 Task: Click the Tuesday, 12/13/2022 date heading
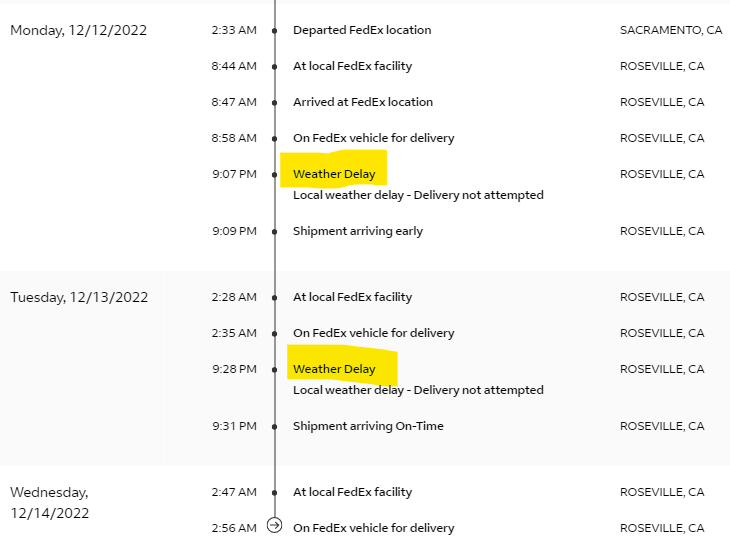(79, 297)
